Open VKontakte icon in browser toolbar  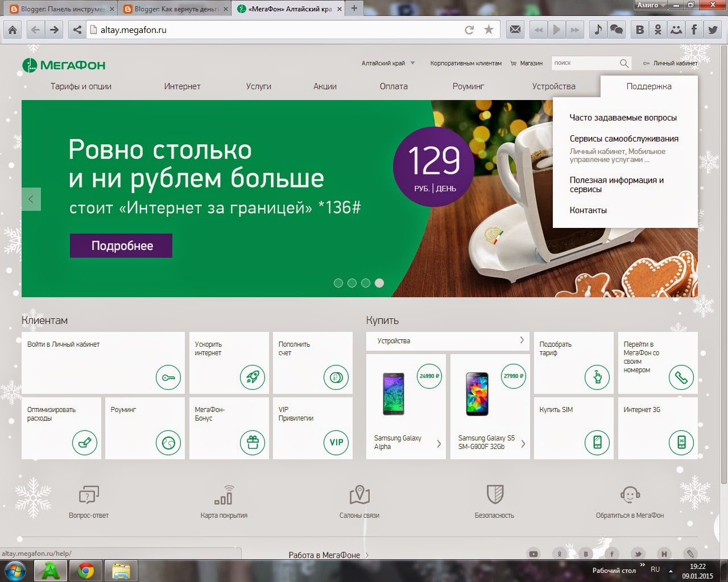click(x=640, y=30)
